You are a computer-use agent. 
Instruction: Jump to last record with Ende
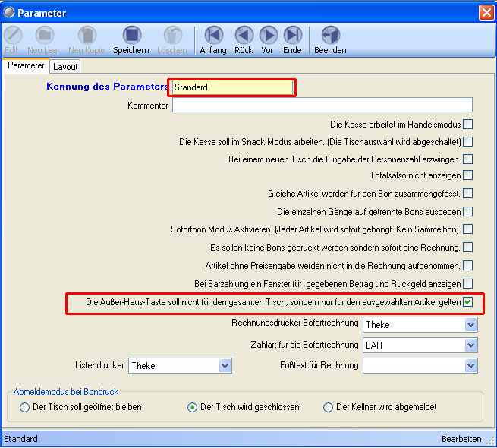293,35
